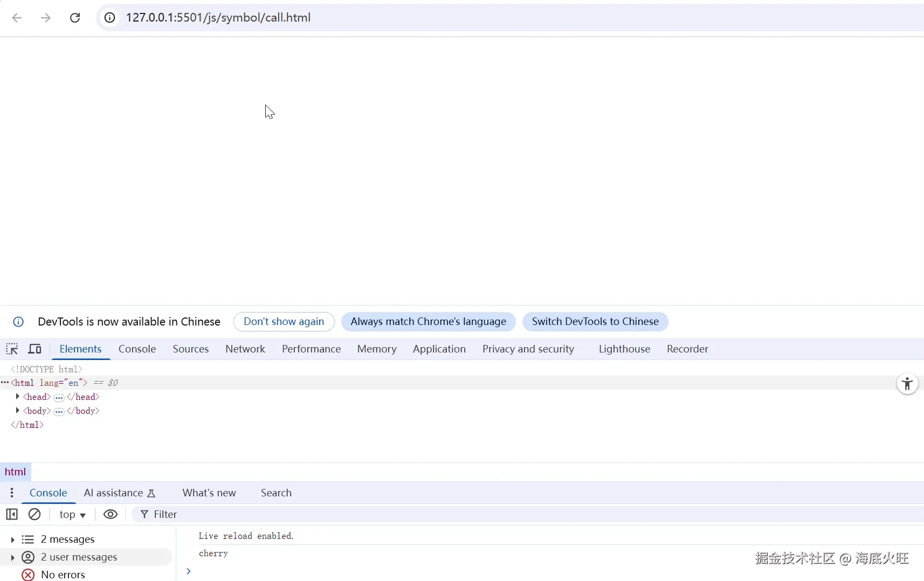This screenshot has height=581, width=924.
Task: Expand the head element node
Action: 18,397
